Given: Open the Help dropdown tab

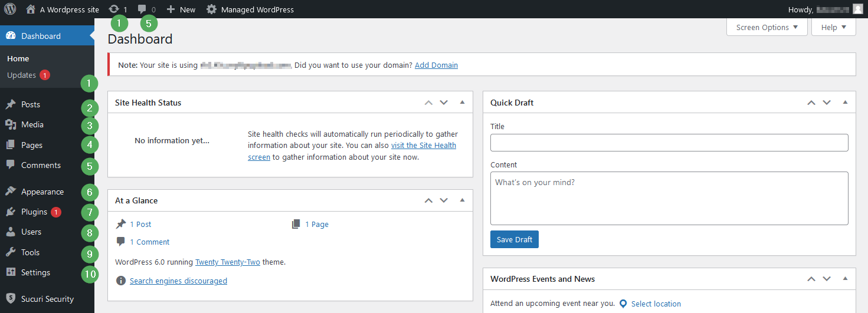Looking at the screenshot, I should coord(834,27).
